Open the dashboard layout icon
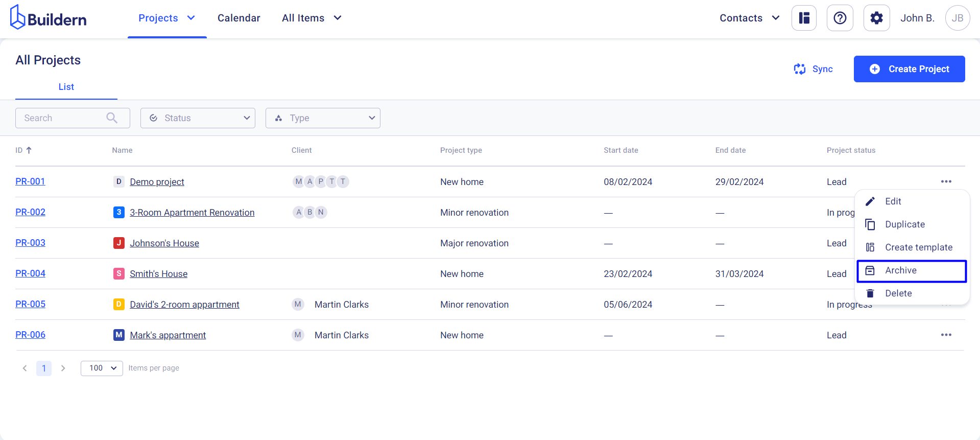The image size is (980, 440). tap(804, 18)
